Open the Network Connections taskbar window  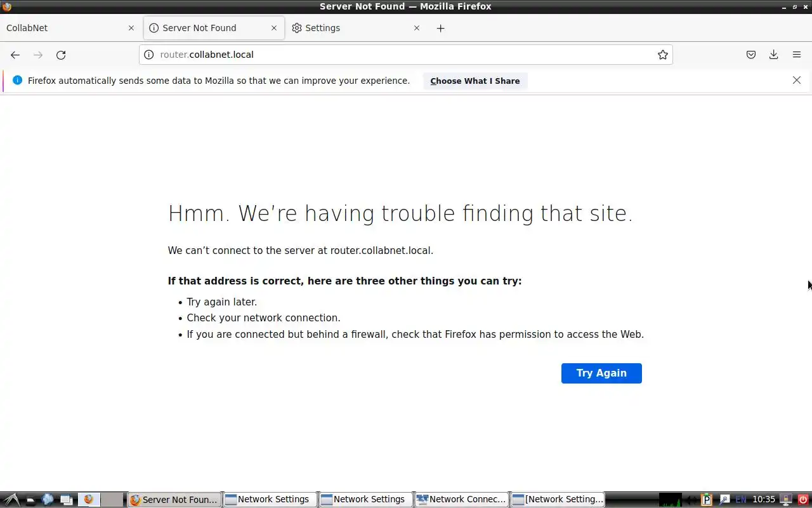[x=461, y=500]
